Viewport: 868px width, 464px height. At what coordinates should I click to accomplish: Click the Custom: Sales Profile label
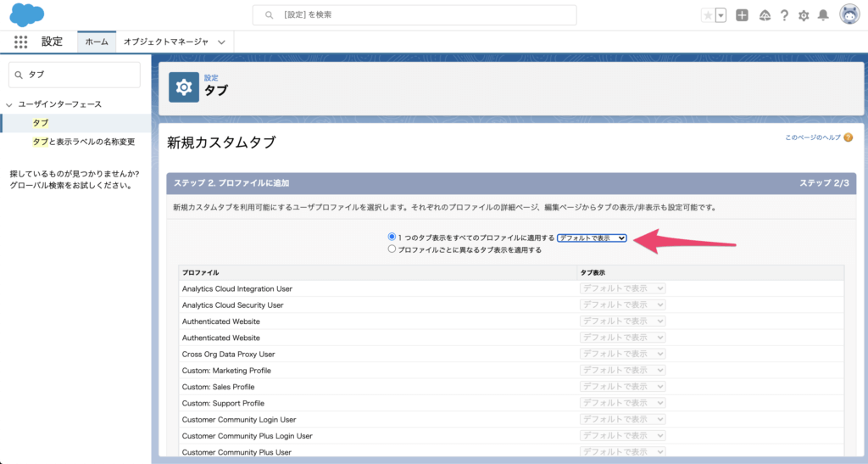[x=218, y=387]
